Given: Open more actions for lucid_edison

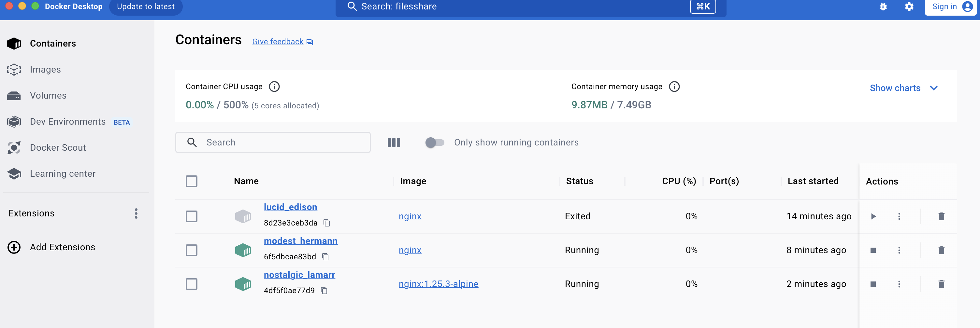Looking at the screenshot, I should point(899,216).
